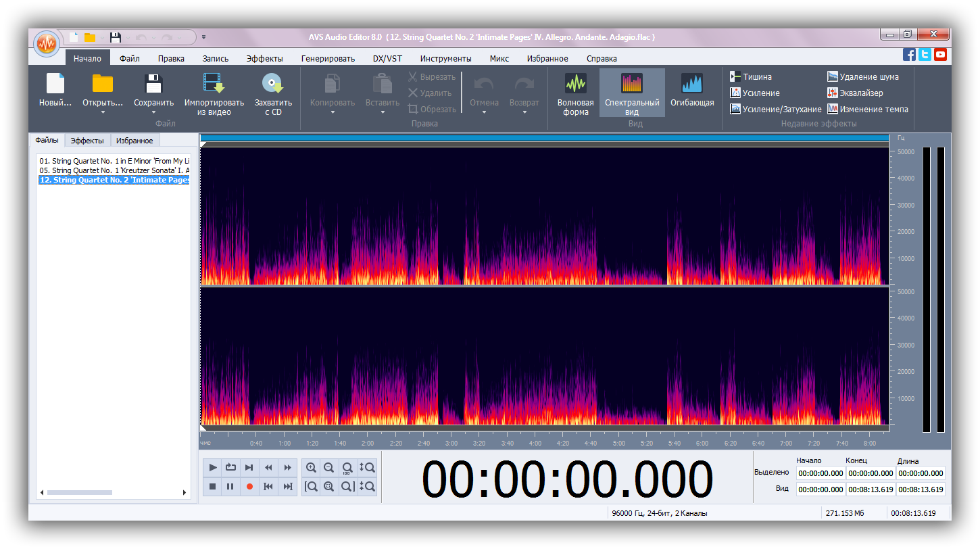Create a new file with Новый button
The width and height of the screenshot is (980, 549).
[x=55, y=91]
